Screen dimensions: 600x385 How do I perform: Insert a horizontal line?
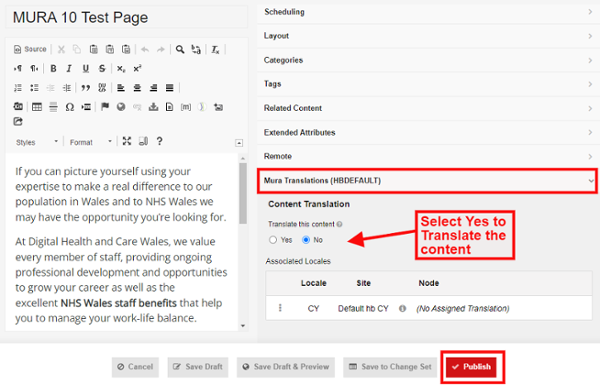tap(53, 107)
